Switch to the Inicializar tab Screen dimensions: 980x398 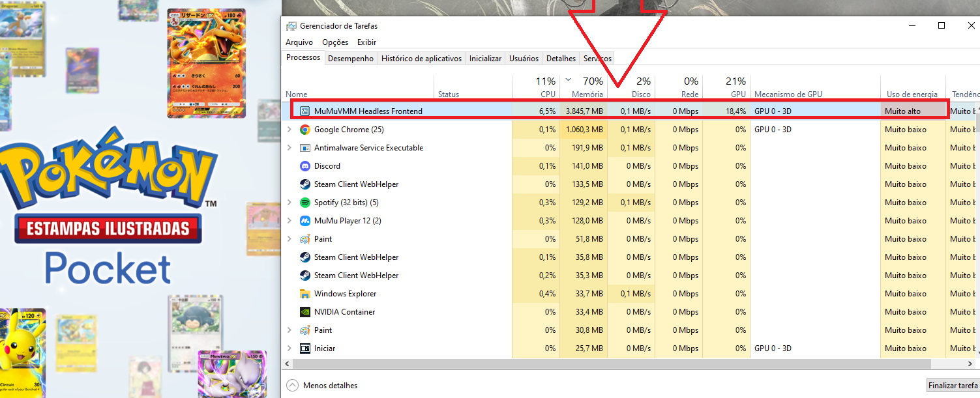pos(485,59)
